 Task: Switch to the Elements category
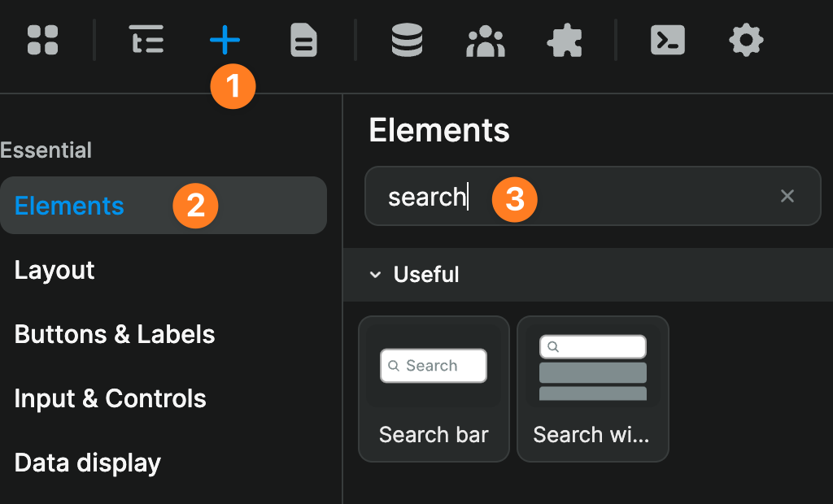[68, 205]
